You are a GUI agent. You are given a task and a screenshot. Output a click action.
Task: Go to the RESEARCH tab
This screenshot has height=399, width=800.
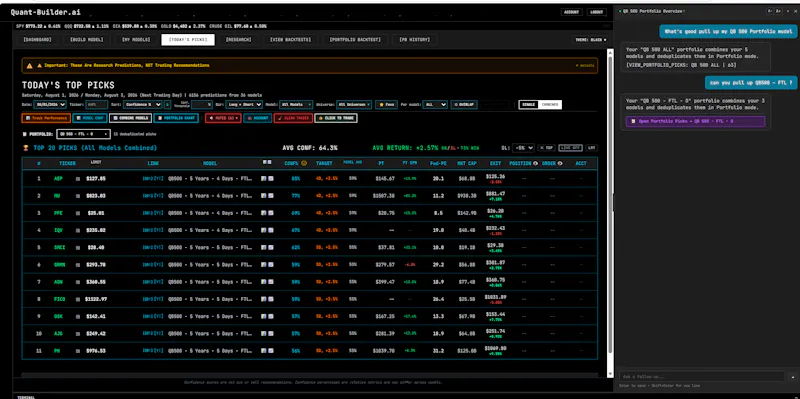pos(238,39)
